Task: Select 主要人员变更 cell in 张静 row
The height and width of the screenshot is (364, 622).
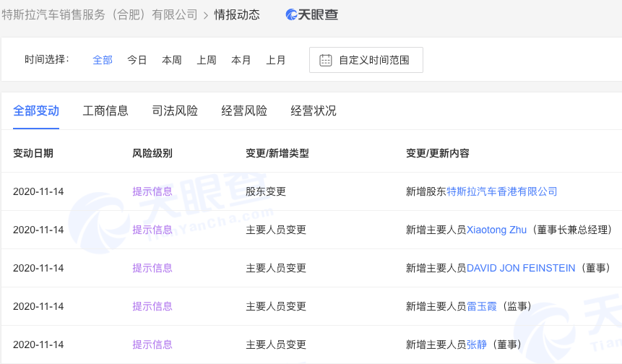Action: (276, 344)
